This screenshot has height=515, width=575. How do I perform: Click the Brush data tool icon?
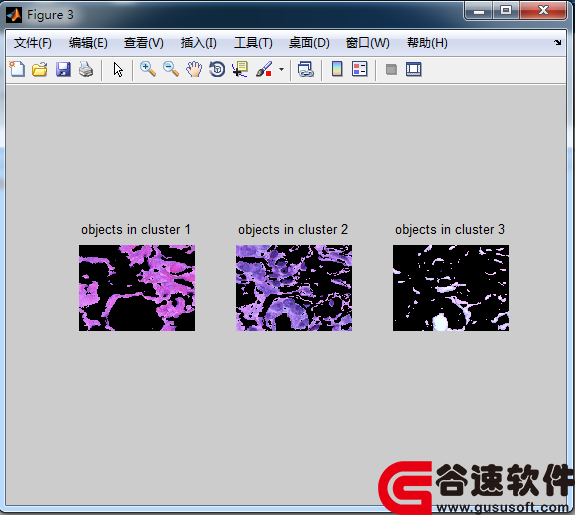264,69
